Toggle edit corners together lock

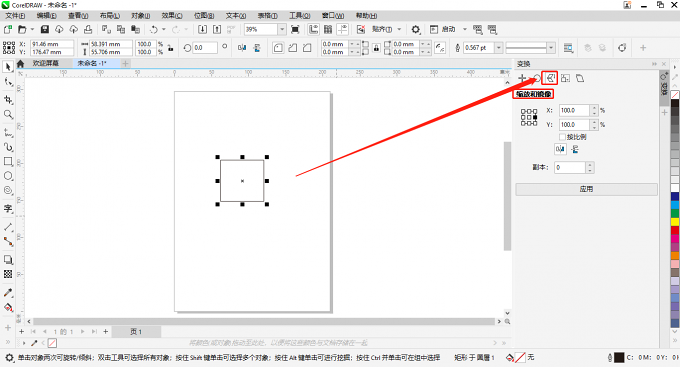pos(376,48)
